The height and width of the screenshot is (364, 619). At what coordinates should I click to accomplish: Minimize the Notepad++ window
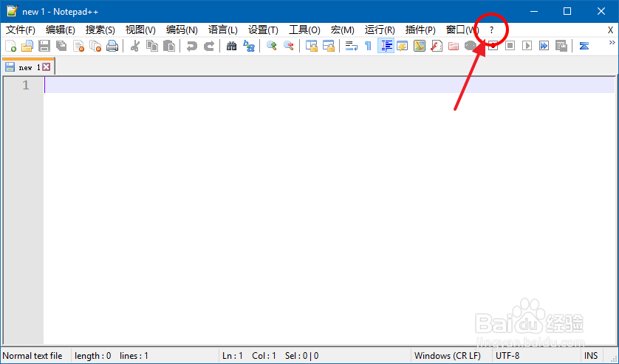tap(534, 11)
